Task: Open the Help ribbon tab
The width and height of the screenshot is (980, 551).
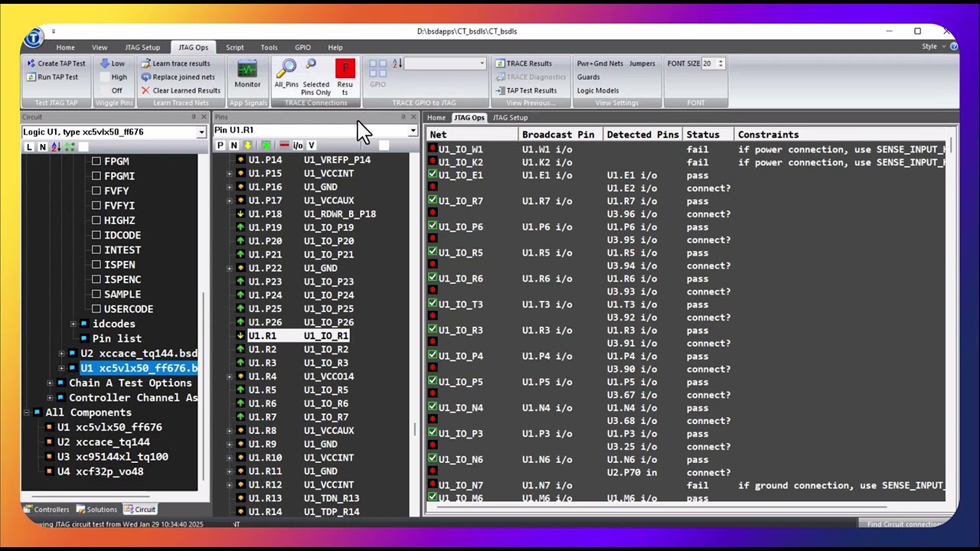Action: point(335,47)
